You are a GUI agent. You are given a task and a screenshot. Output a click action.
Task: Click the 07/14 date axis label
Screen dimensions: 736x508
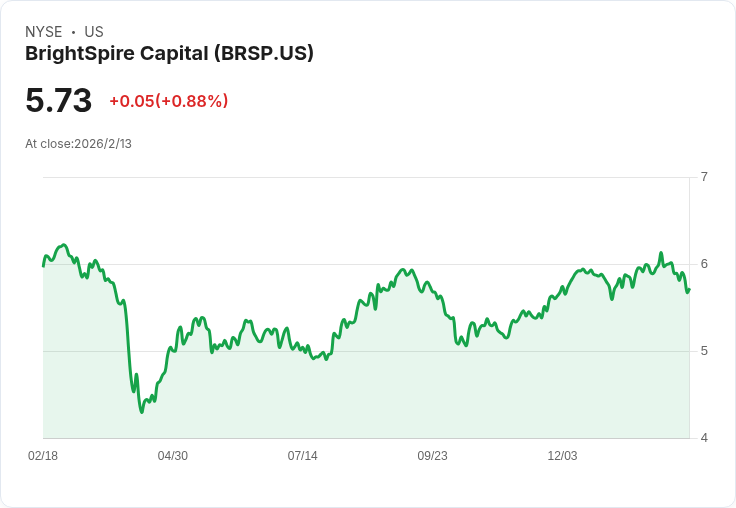click(x=302, y=456)
